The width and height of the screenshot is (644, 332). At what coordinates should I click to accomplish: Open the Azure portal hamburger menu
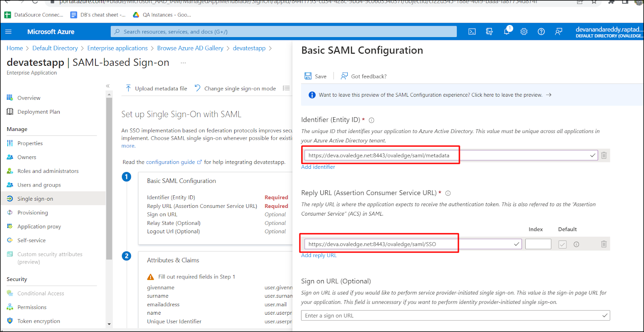click(x=8, y=31)
